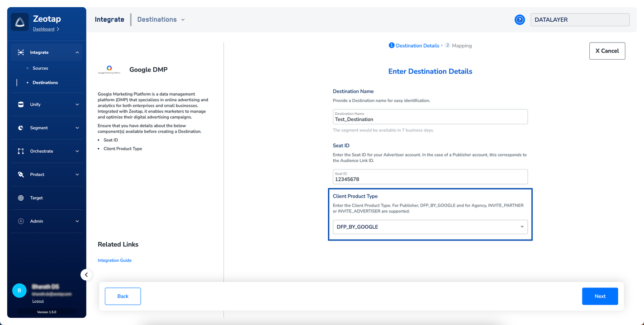Collapse the Integrate menu chevron
The image size is (644, 325).
point(77,52)
